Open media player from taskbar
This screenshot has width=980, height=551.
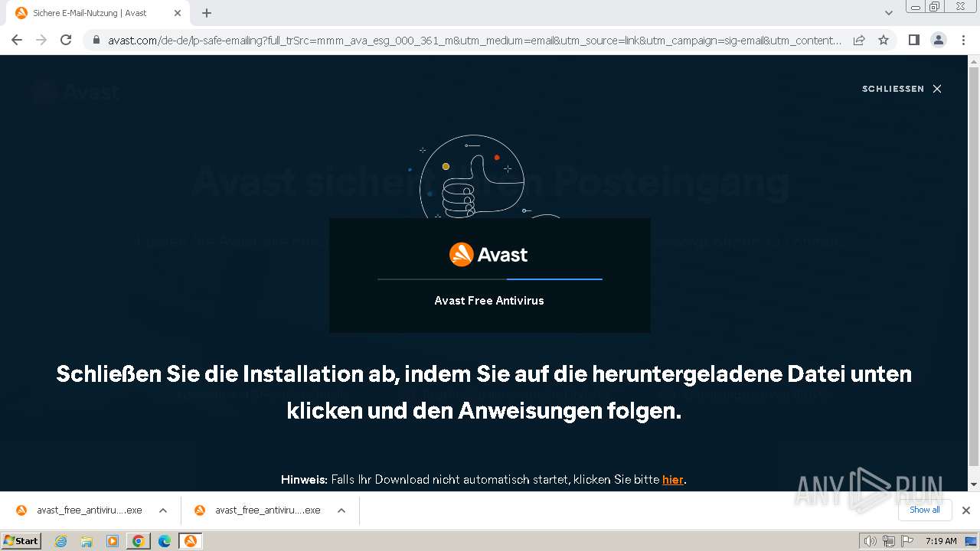click(113, 541)
